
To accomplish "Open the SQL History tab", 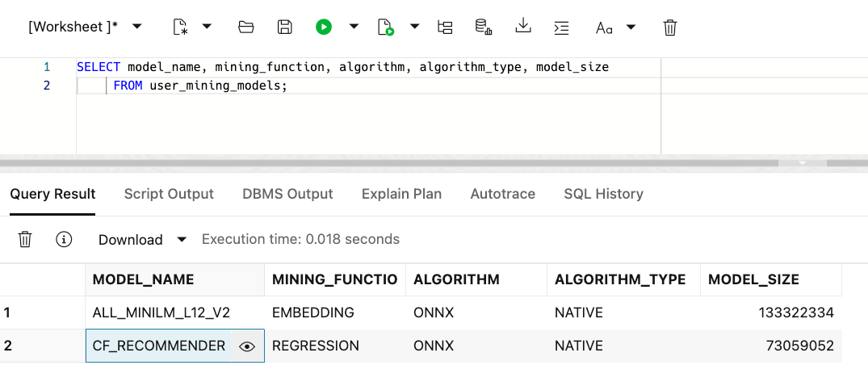I will (603, 194).
